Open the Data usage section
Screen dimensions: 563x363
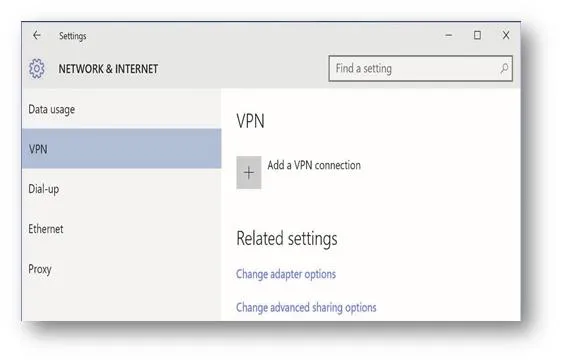121,109
